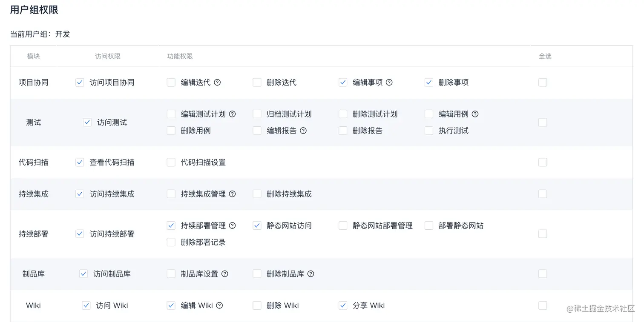Toggle select-all checkbox for 项目协同 row
The width and height of the screenshot is (644, 322).
pyautogui.click(x=543, y=83)
